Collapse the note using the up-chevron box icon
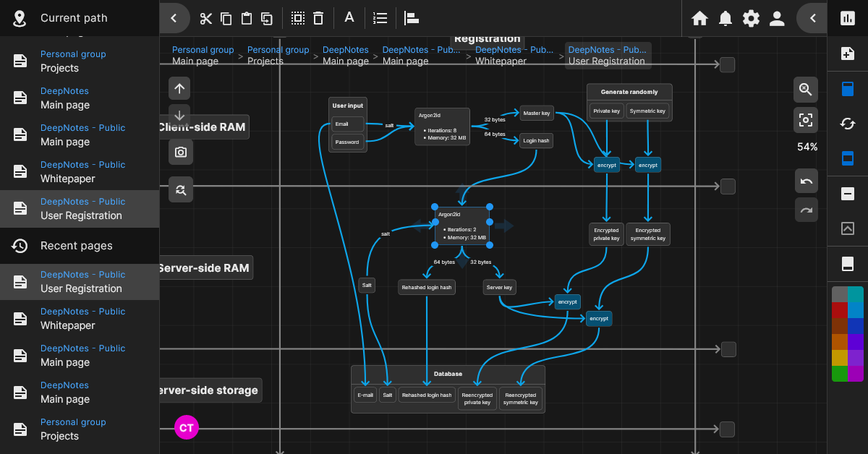Image resolution: width=868 pixels, height=454 pixels. (x=848, y=228)
